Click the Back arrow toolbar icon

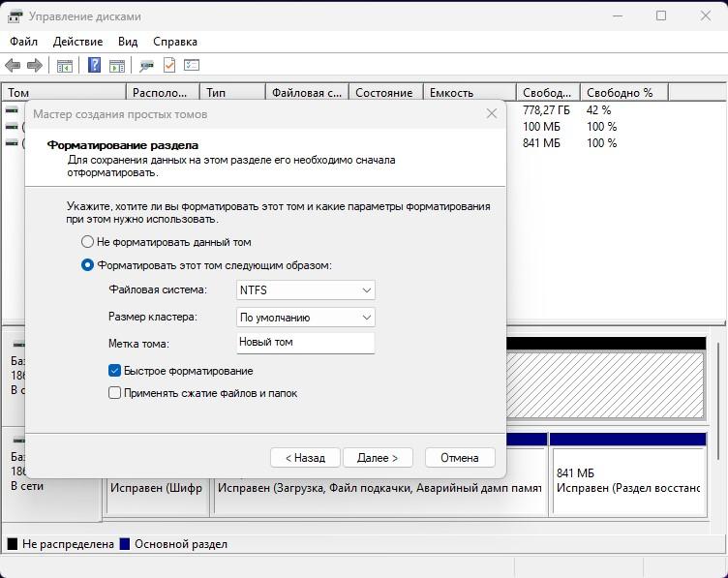(13, 66)
